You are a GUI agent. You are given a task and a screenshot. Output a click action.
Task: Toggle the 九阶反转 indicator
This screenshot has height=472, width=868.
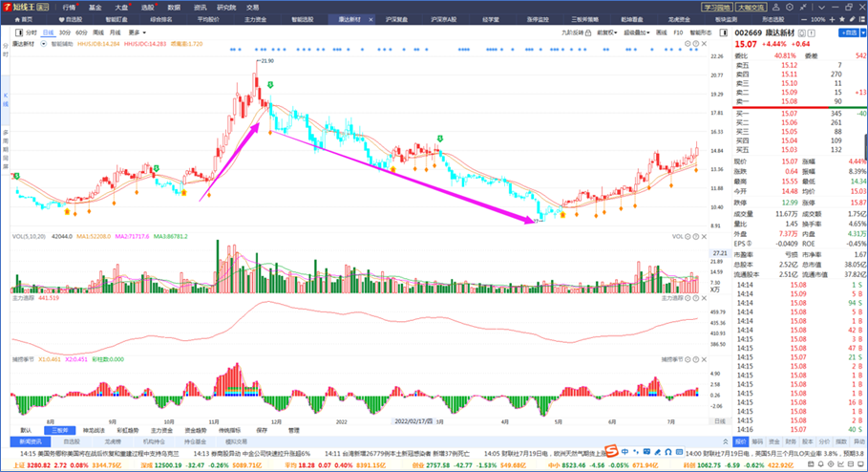point(572,32)
